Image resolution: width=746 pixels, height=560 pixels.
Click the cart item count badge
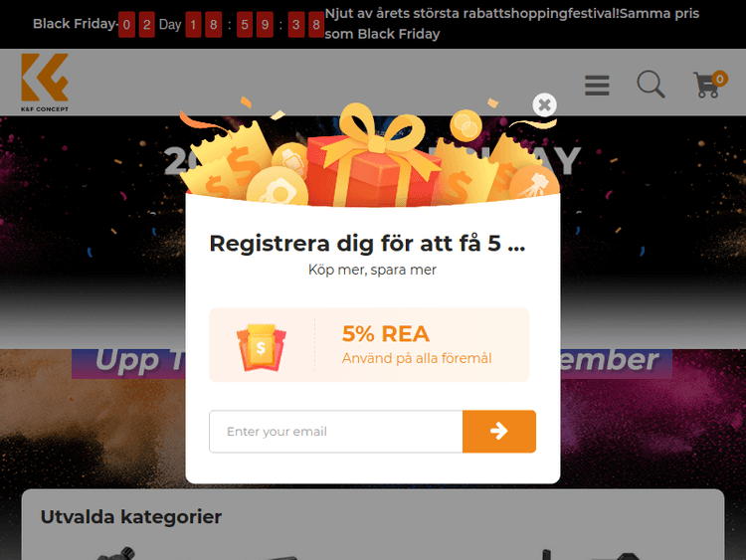click(x=719, y=79)
